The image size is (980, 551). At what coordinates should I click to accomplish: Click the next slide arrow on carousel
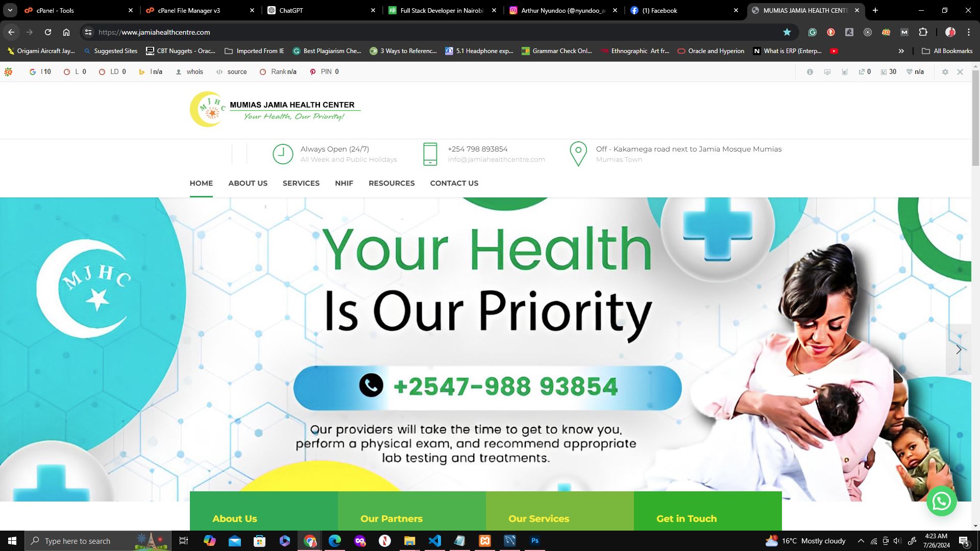(x=961, y=349)
